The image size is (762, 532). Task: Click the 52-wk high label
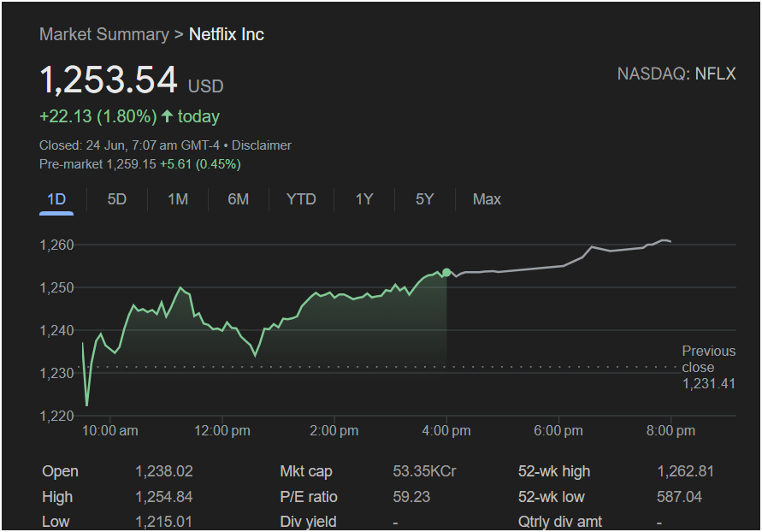tap(554, 471)
